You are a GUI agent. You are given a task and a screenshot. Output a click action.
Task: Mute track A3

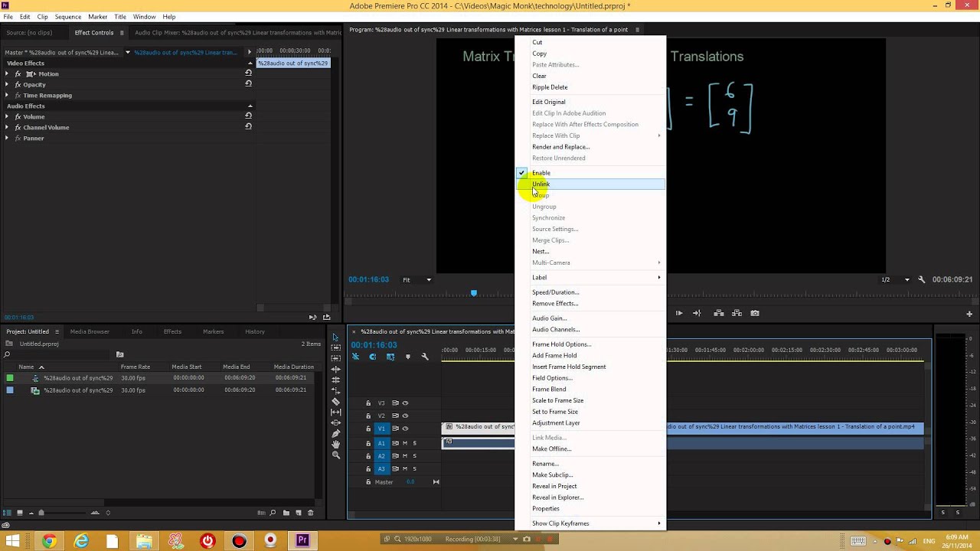click(x=405, y=469)
